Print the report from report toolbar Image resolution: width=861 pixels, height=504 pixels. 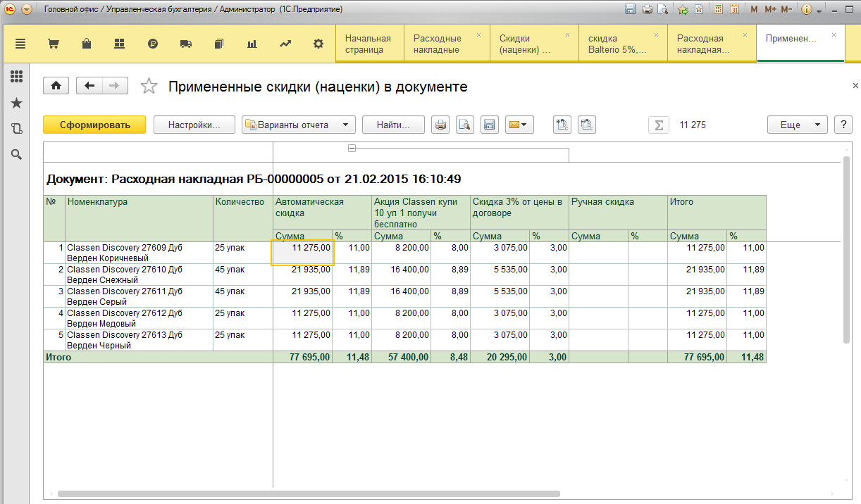click(440, 125)
